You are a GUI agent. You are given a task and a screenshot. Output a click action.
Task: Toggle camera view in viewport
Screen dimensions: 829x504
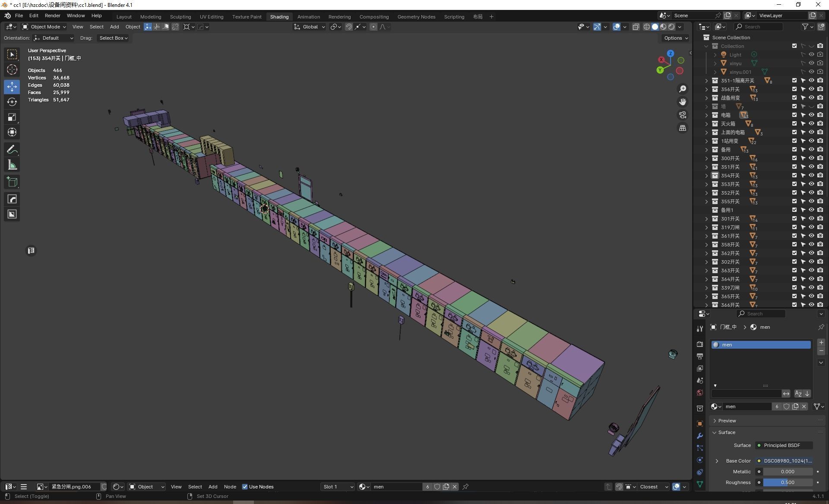(683, 115)
